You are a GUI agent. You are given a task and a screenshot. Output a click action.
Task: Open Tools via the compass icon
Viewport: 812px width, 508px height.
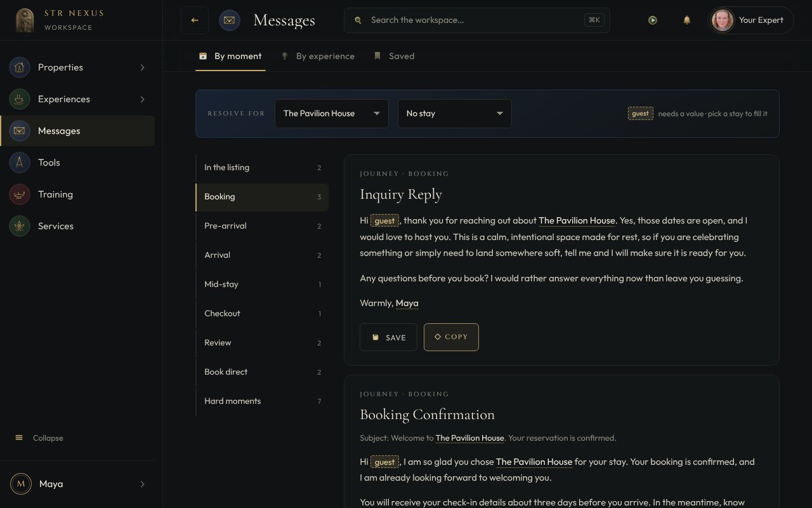point(20,163)
